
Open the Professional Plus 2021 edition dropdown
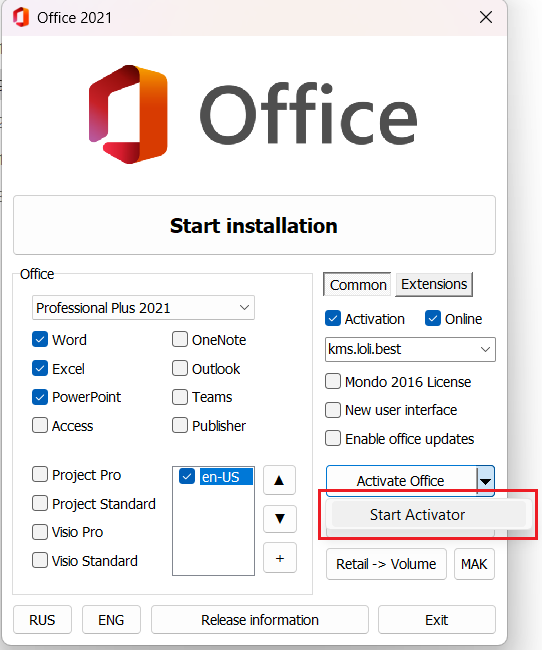click(x=143, y=308)
